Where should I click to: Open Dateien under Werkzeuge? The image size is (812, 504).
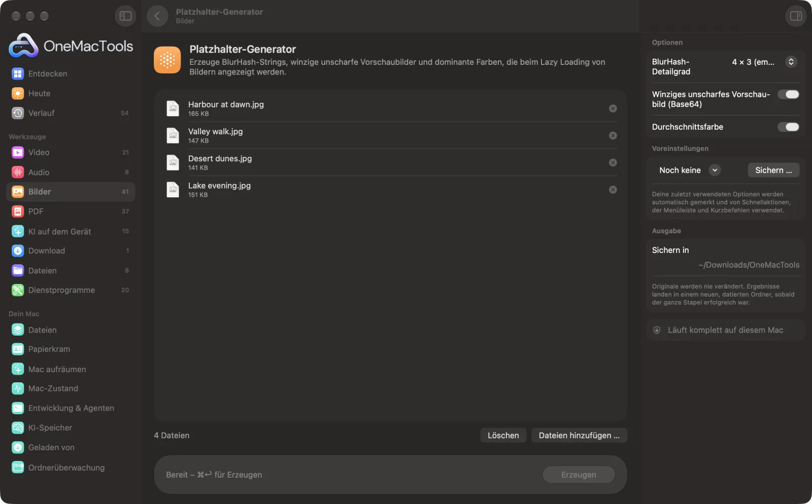(71, 271)
